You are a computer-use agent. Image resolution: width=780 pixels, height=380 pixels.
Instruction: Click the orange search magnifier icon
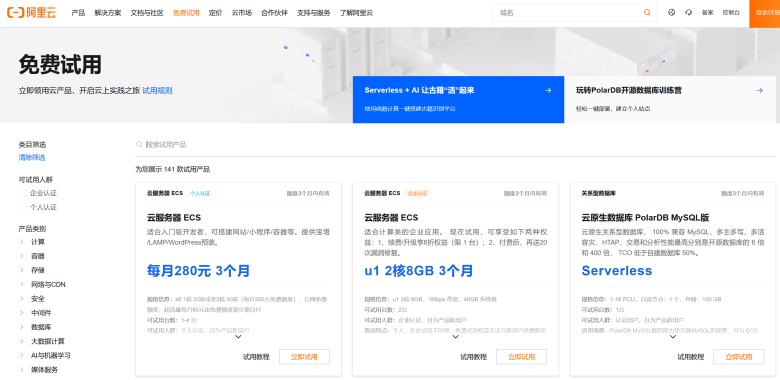pos(647,13)
